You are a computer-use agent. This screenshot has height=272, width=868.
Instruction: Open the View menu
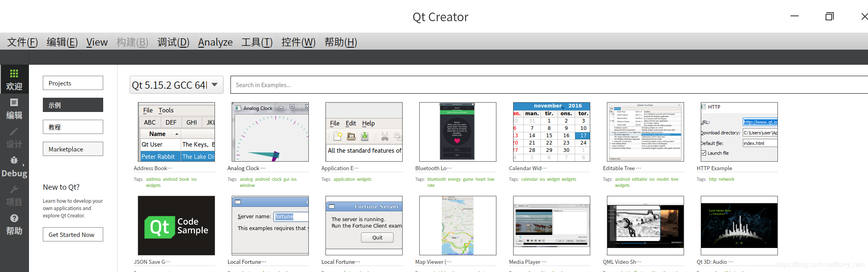pyautogui.click(x=97, y=42)
